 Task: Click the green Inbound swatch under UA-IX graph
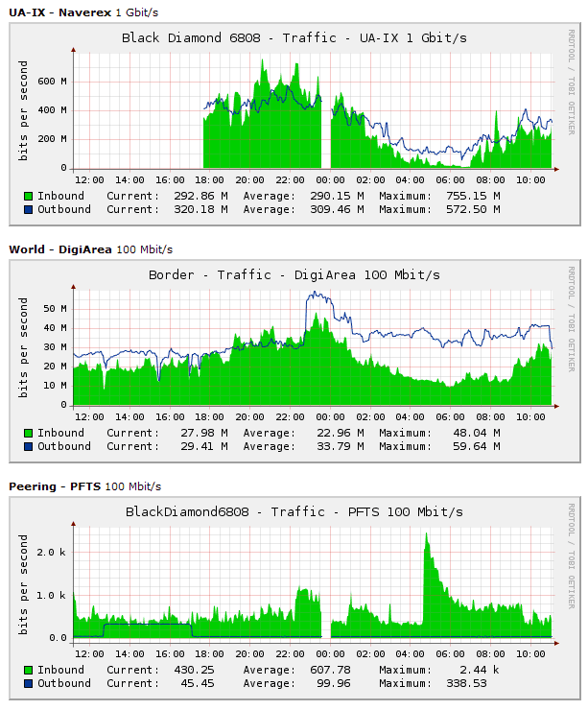point(28,196)
